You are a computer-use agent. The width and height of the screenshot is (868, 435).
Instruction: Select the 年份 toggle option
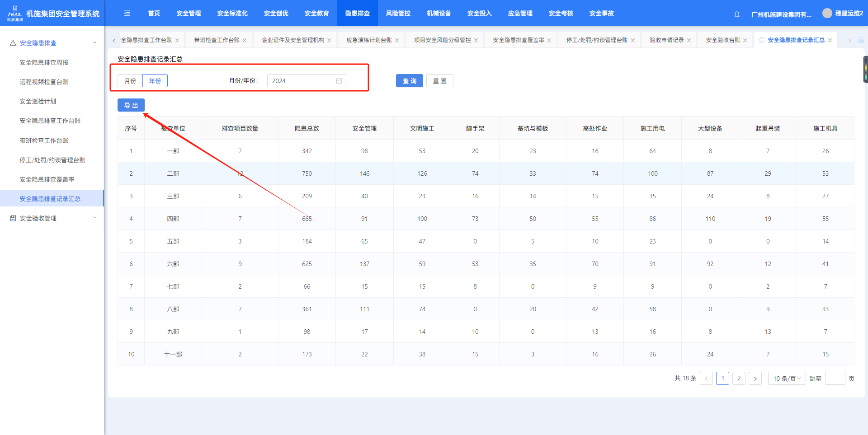155,81
